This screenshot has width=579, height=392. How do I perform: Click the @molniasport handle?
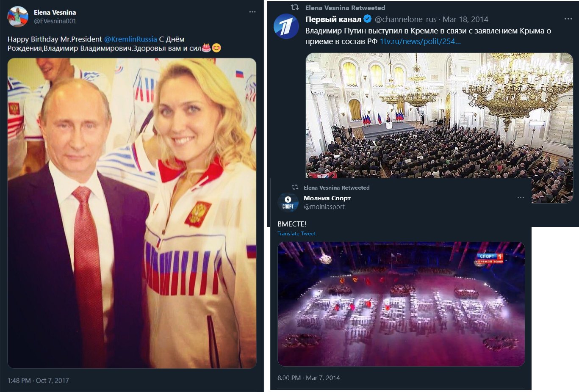click(324, 207)
